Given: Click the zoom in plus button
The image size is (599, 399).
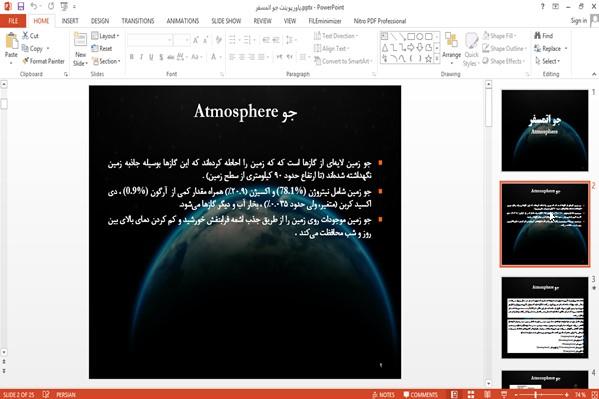Looking at the screenshot, I should (567, 394).
